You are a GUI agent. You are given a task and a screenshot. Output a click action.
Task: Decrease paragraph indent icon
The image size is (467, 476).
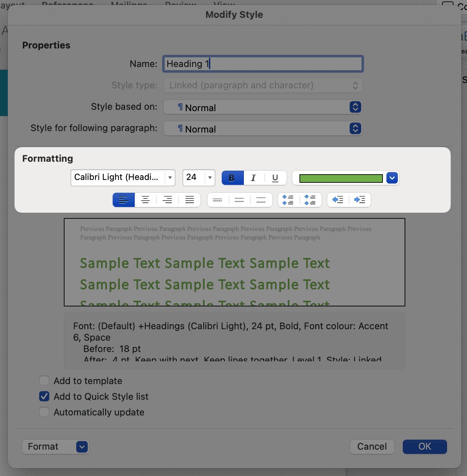coord(338,200)
